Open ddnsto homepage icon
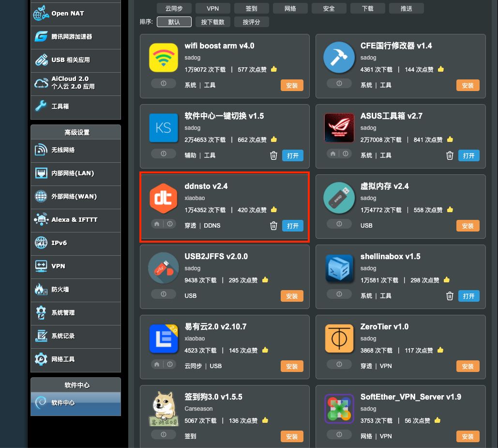Viewport: 498px width, 448px height. 157,224
